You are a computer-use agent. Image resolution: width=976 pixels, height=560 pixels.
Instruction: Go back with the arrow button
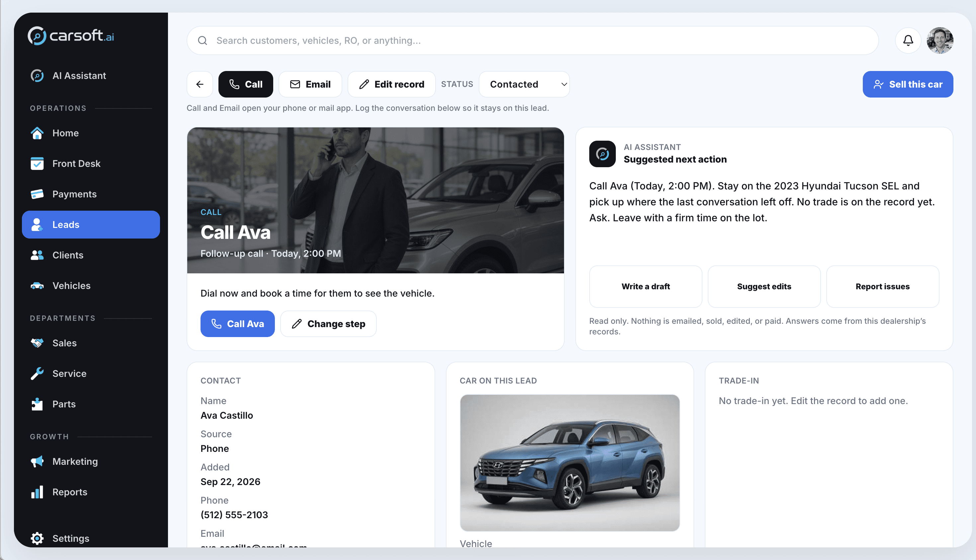[200, 84]
